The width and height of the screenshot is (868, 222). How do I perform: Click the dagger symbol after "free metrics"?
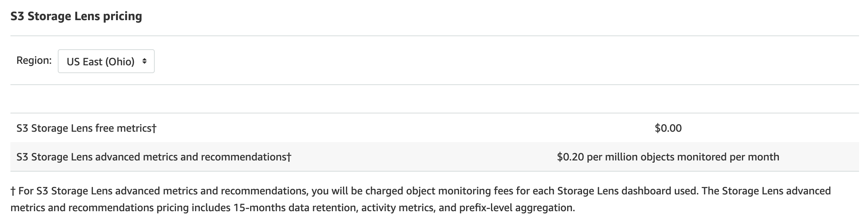(154, 128)
